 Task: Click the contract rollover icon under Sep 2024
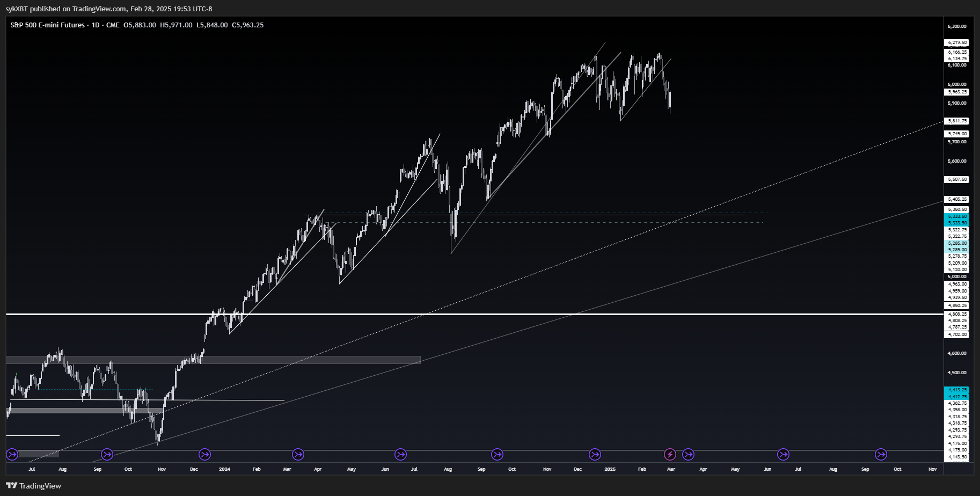497,455
